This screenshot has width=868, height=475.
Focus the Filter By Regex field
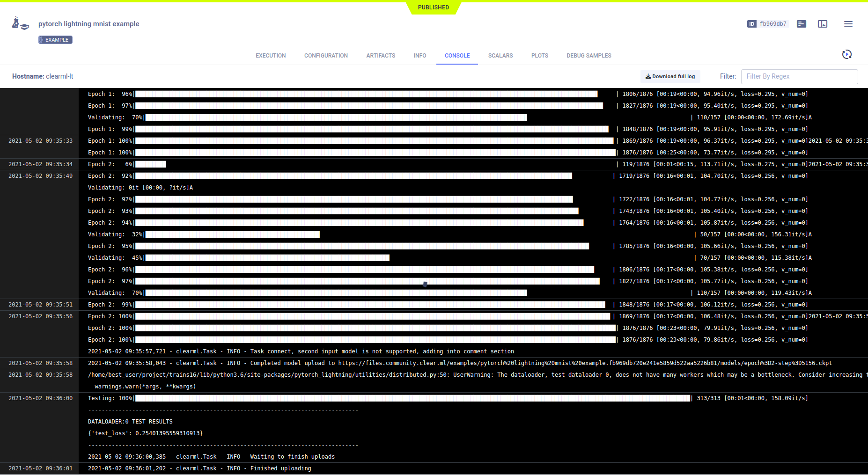pos(799,76)
